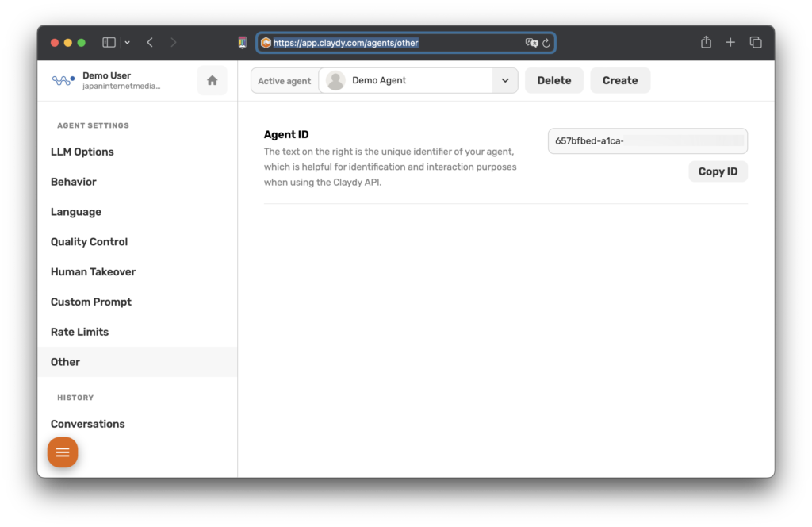Select Human Takeover in sidebar

[x=93, y=271]
